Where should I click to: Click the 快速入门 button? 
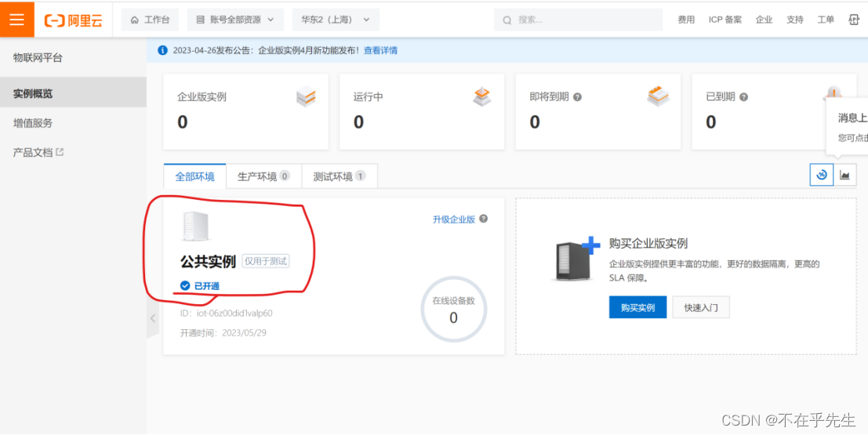[x=701, y=307]
